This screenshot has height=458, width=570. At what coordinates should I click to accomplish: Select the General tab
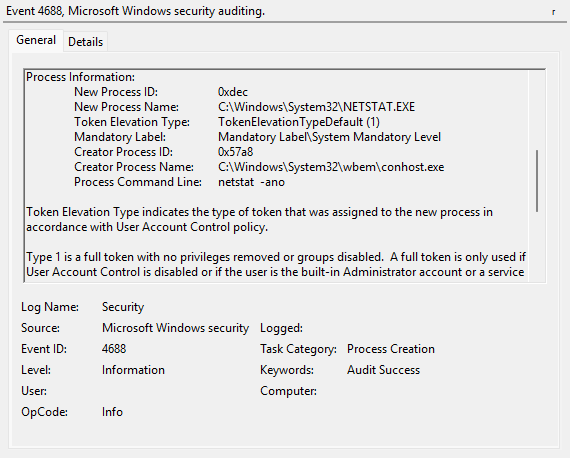point(36,40)
